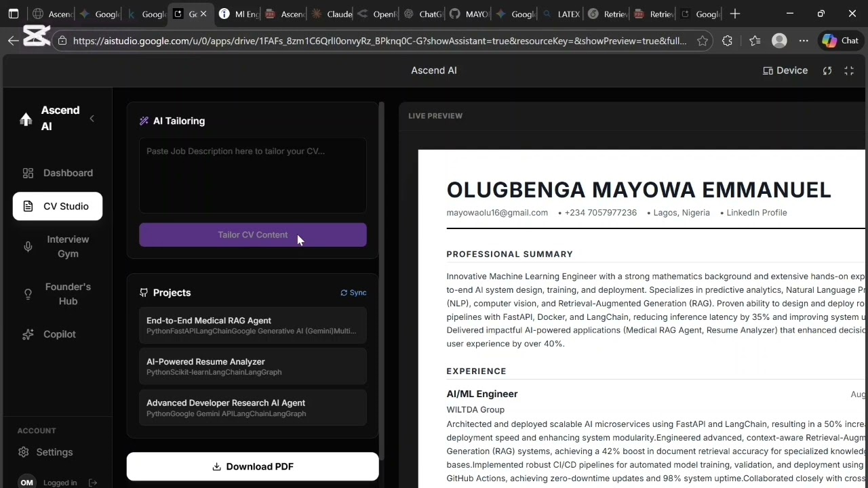Click the browser address bar URL
The image size is (868, 488).
pos(379,41)
